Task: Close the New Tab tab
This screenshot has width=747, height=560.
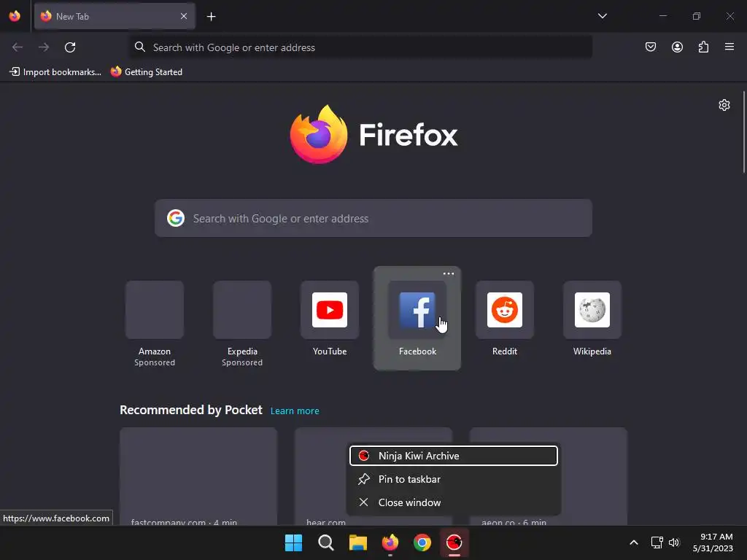Action: click(184, 16)
